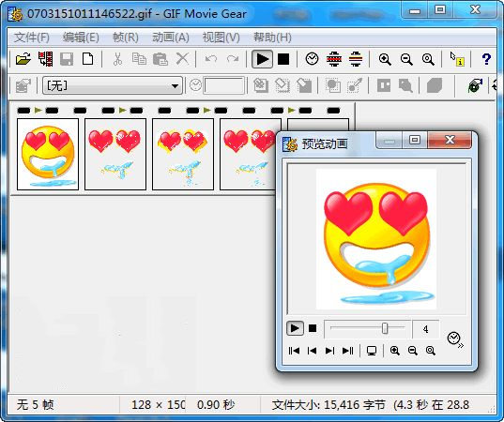
Task: Click the pointer info properties icon
Action: (x=457, y=59)
